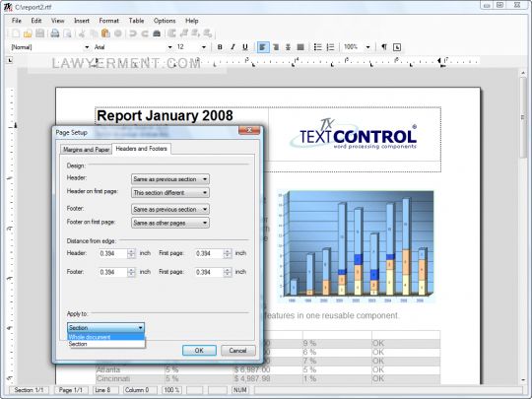Copy selection using the toolbar icon

point(94,33)
